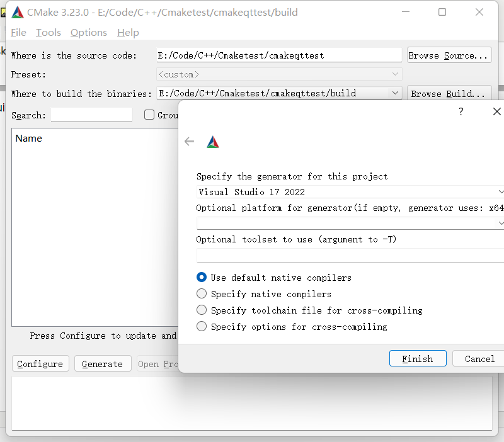Expand the build binaries path dropdown arrow

click(x=396, y=93)
